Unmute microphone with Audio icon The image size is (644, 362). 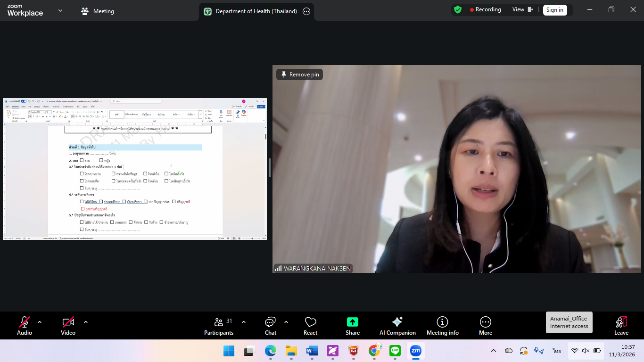click(x=25, y=322)
